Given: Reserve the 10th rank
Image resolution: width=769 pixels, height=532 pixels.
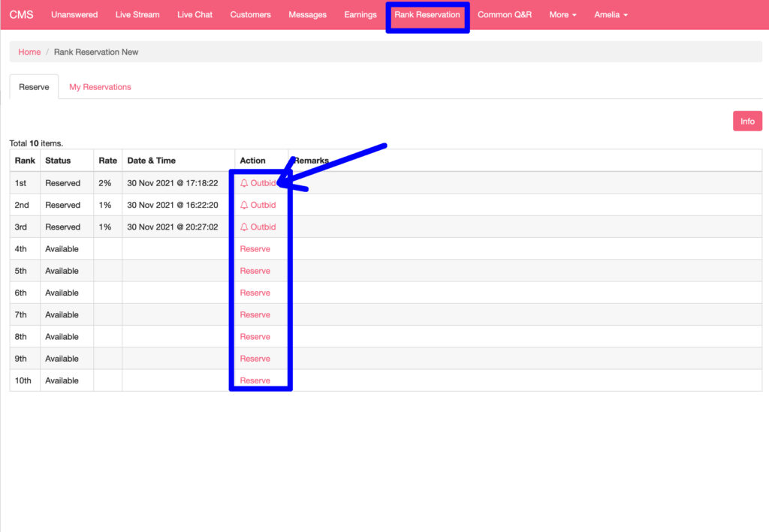Looking at the screenshot, I should [x=255, y=380].
